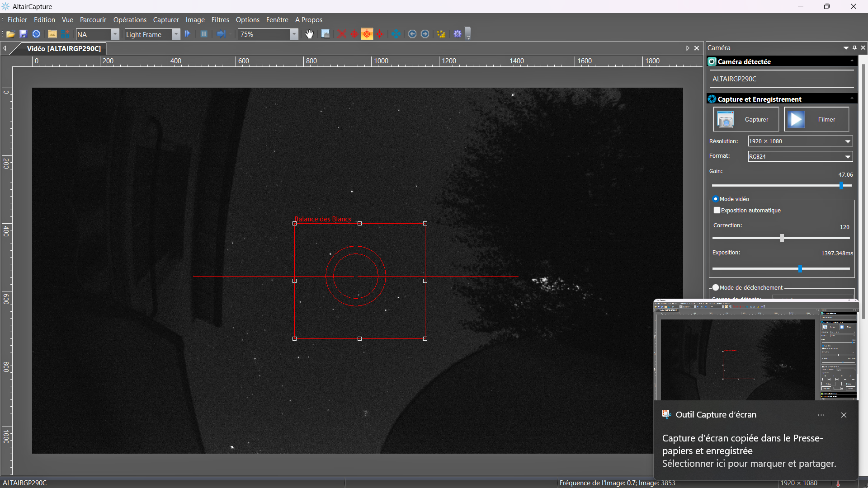The height and width of the screenshot is (488, 868).
Task: Click the Filmer record button
Action: (x=816, y=119)
